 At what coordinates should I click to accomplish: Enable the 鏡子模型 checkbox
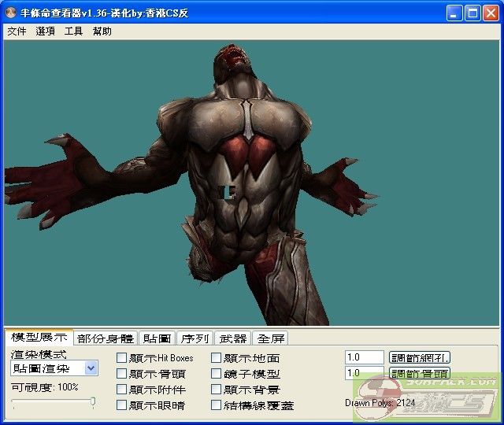[217, 374]
